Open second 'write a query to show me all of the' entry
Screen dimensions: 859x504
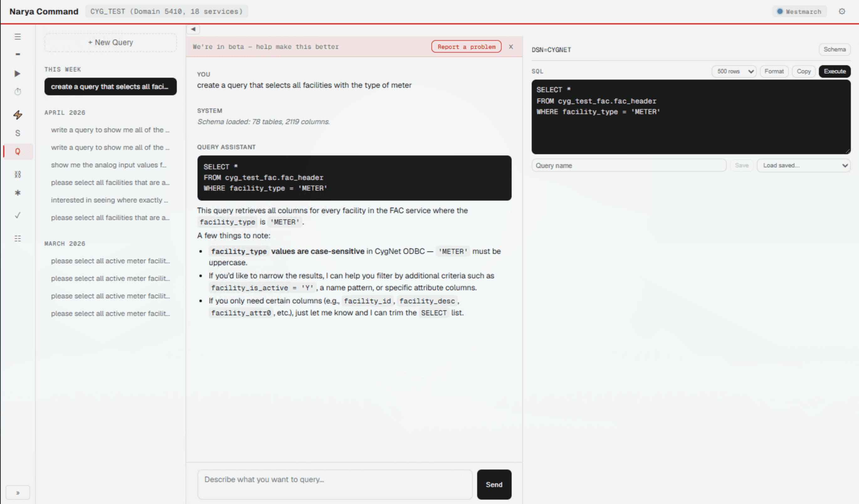click(110, 148)
